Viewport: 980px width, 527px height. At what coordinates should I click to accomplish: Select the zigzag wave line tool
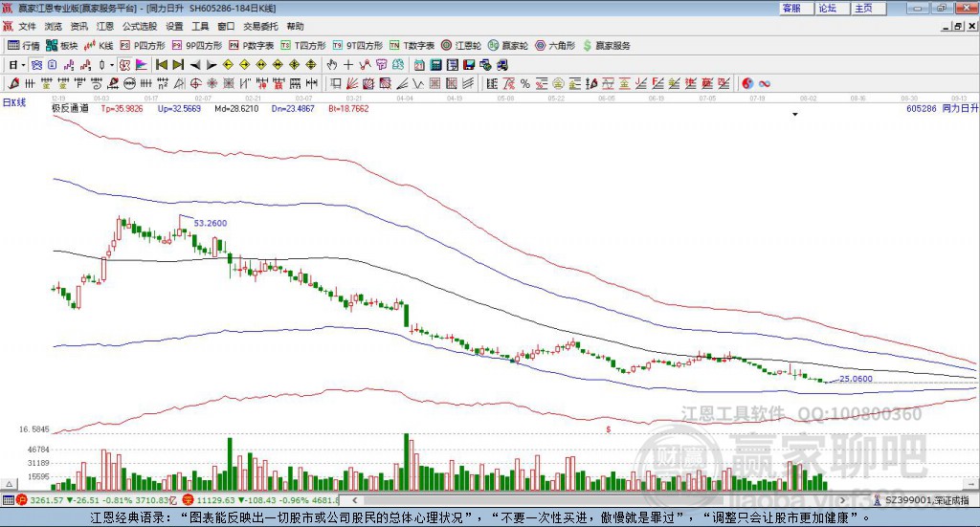(x=418, y=83)
